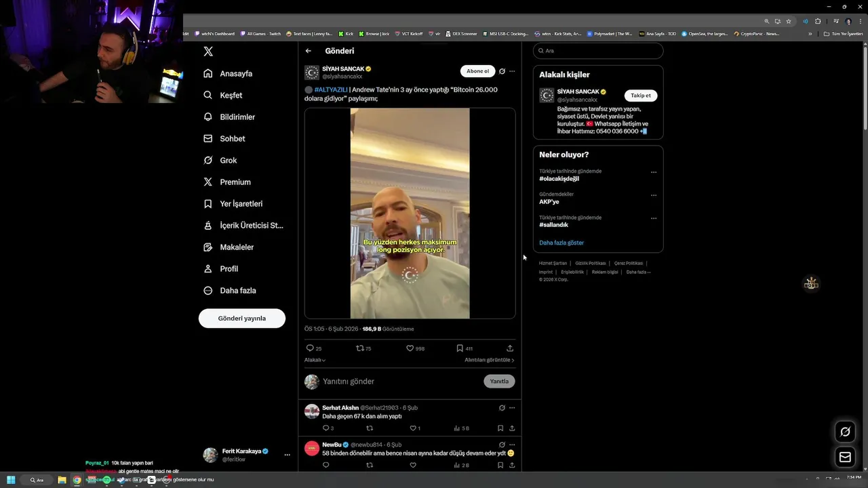The height and width of the screenshot is (488, 868).
Task: Open Alakalı sort dropdown
Action: tap(315, 360)
